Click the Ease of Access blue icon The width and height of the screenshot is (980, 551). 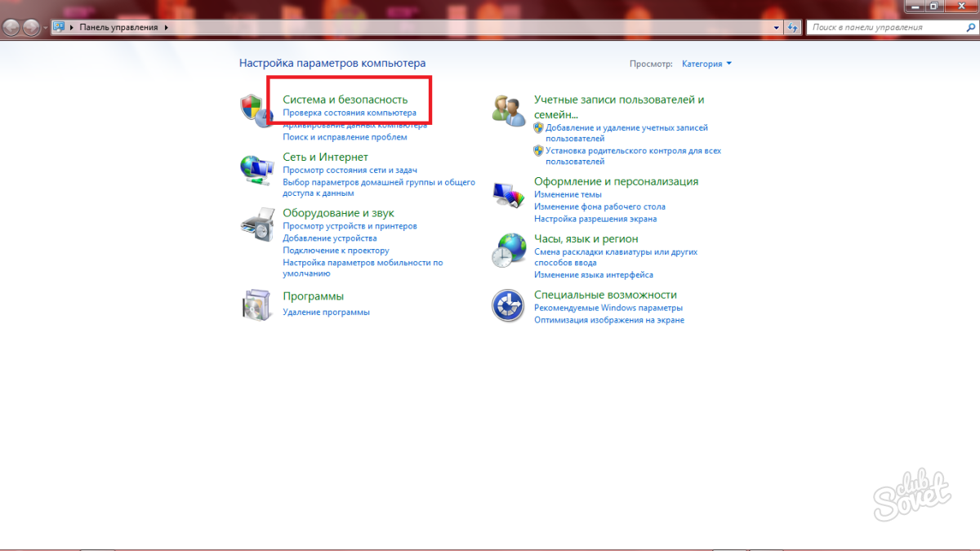coord(508,306)
